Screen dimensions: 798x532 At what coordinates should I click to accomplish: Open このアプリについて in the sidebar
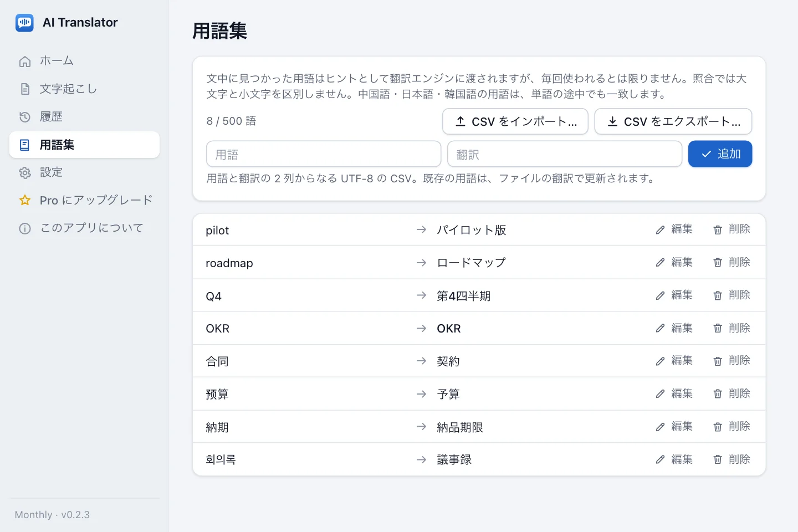(x=84, y=228)
